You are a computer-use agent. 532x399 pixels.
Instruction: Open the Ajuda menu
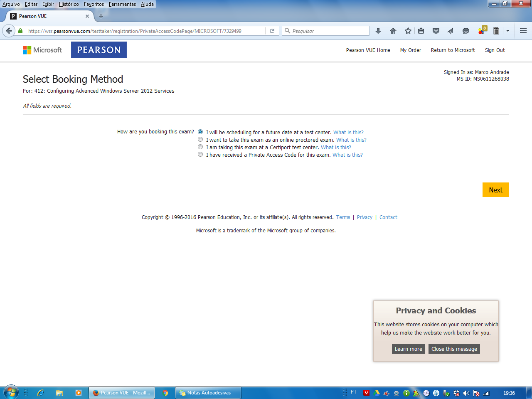147,4
